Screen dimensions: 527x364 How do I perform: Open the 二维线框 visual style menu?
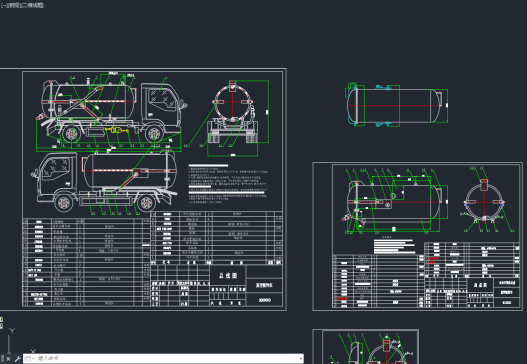point(32,5)
